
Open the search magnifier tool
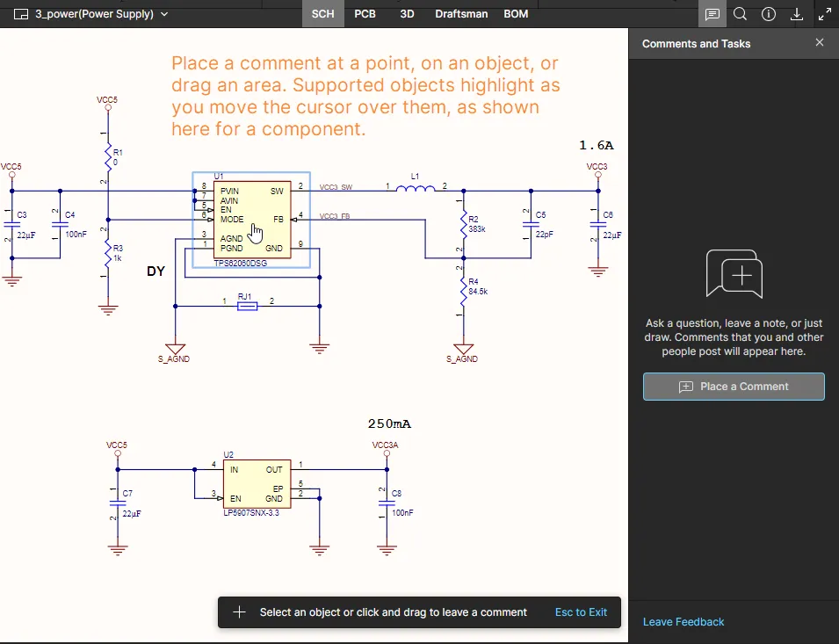(740, 14)
